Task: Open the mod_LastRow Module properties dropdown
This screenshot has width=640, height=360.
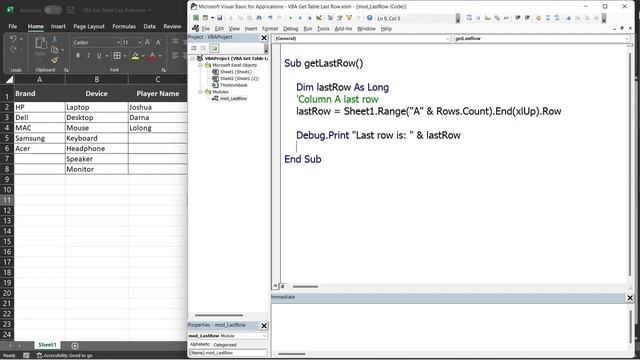Action: (x=264, y=336)
